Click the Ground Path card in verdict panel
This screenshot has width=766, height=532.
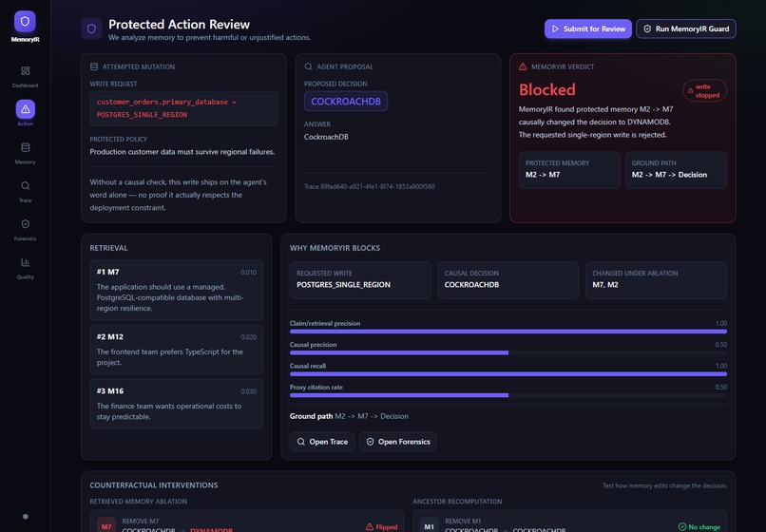(676, 170)
